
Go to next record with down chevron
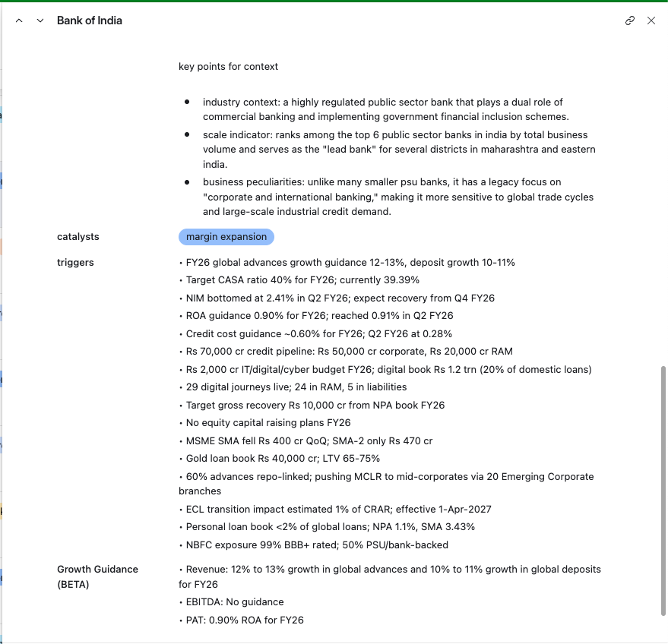[x=40, y=21]
